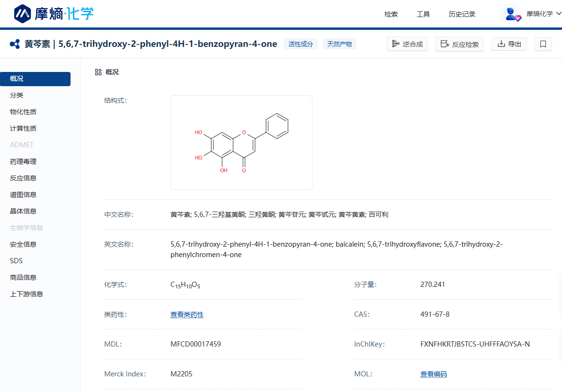Screen dimensions: 562x392
Task: Open 历史记录 in top navigation
Action: point(462,14)
